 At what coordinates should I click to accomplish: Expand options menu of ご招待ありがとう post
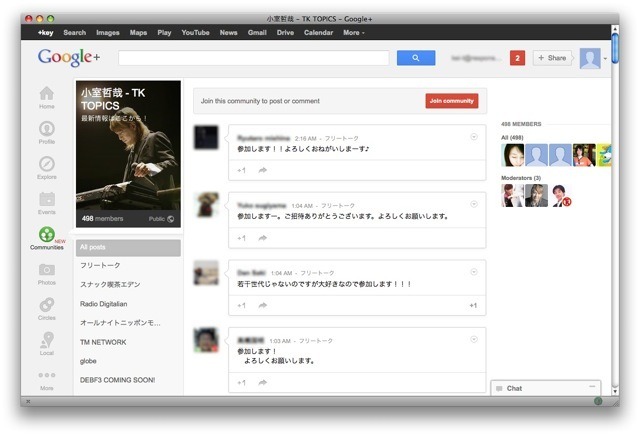point(474,204)
